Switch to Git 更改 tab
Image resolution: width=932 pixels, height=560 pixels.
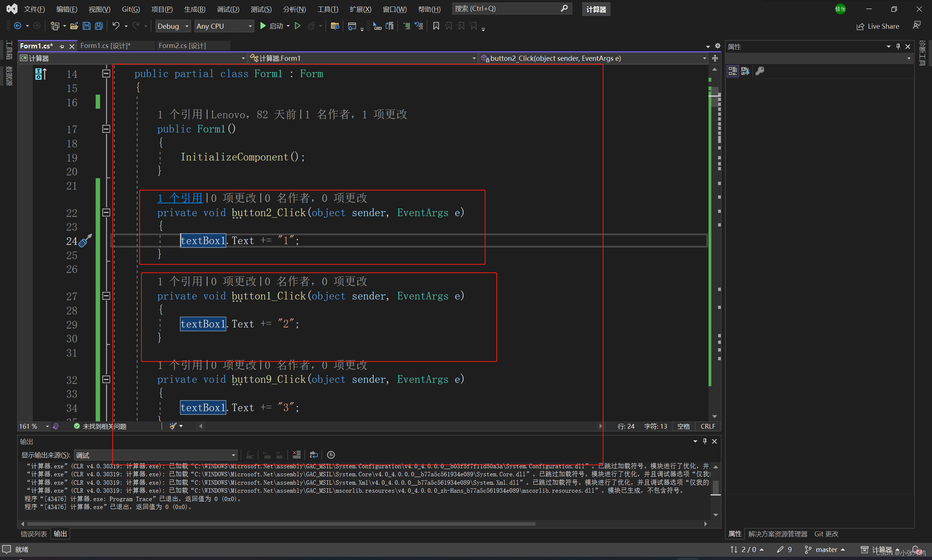tap(826, 533)
